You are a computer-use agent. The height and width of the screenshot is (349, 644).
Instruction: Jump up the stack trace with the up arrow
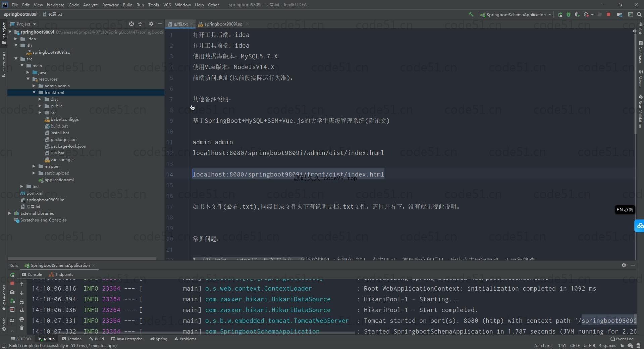(22, 284)
